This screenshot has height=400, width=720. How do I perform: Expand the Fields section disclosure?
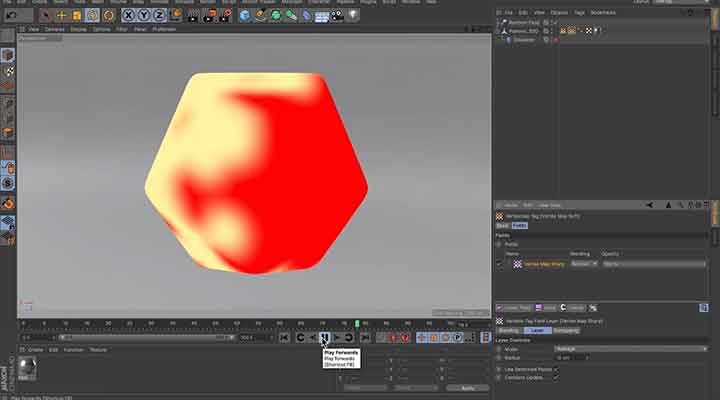click(x=499, y=243)
